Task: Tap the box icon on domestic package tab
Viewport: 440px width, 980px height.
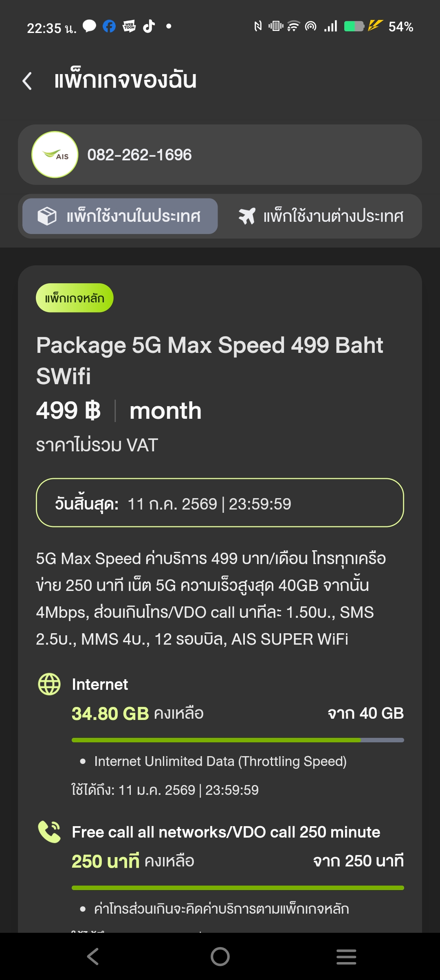Action: (47, 216)
